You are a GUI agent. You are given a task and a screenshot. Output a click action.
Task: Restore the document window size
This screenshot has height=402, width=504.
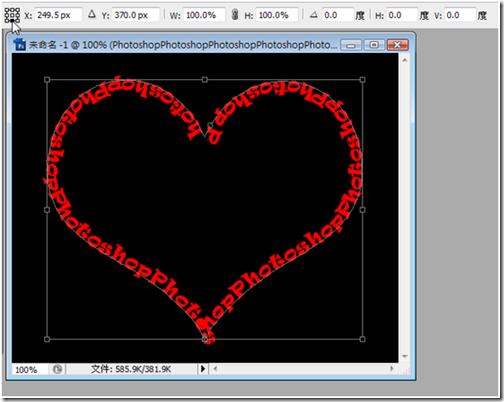click(374, 45)
